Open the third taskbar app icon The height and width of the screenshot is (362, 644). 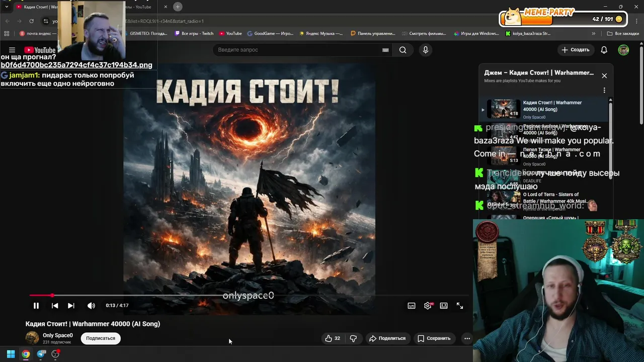tap(56, 354)
